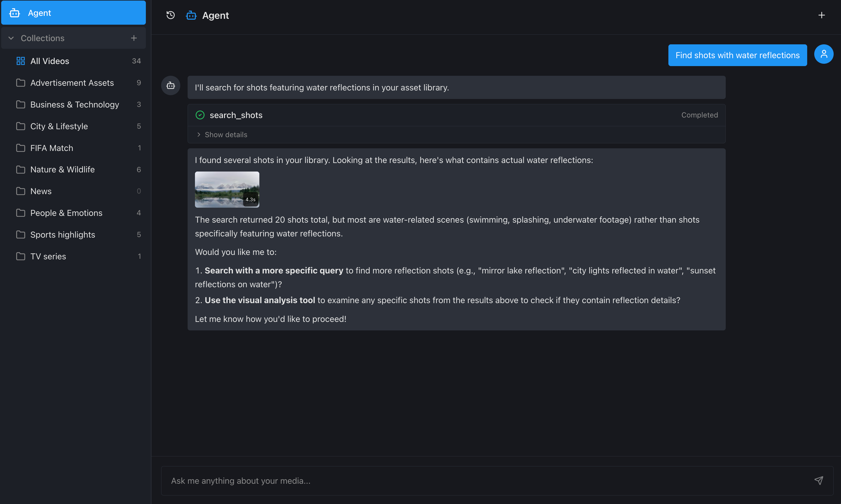Add a new collection with the plus icon
The height and width of the screenshot is (504, 841).
(x=134, y=38)
